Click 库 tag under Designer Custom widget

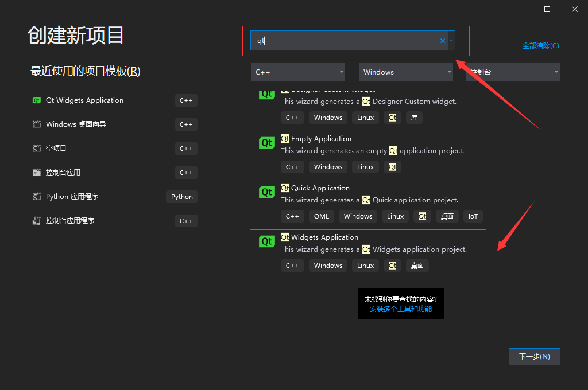pyautogui.click(x=415, y=118)
